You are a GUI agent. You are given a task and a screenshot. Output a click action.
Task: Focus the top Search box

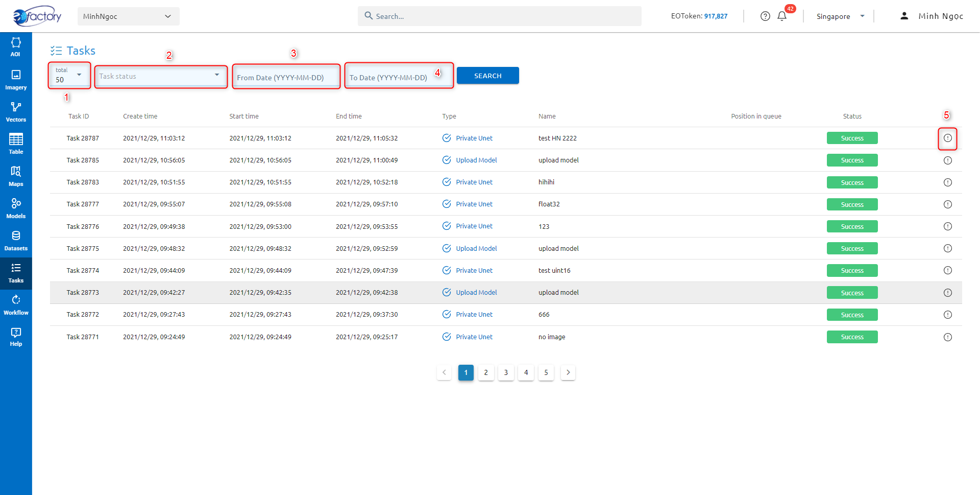click(x=500, y=16)
